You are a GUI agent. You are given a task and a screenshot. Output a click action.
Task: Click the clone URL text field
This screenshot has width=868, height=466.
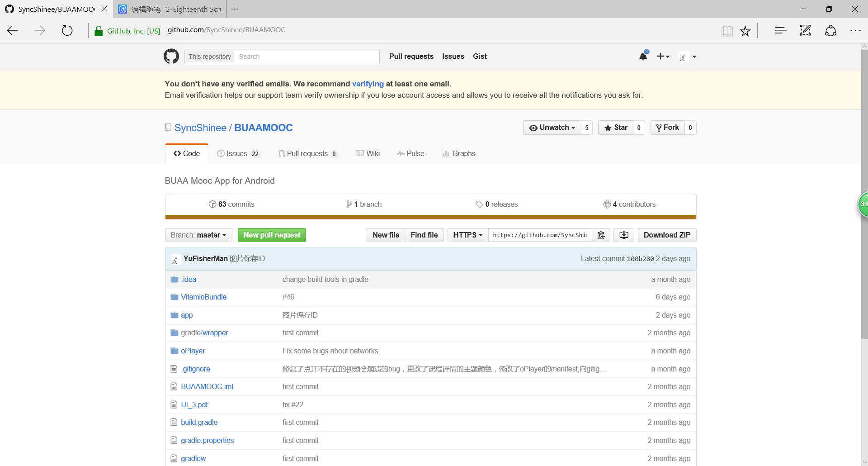pos(540,235)
